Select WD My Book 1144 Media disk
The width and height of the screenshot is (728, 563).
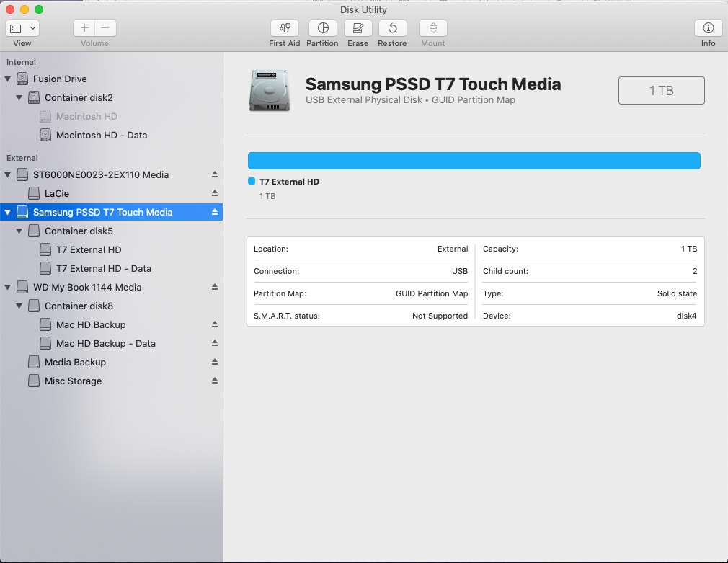click(112, 287)
